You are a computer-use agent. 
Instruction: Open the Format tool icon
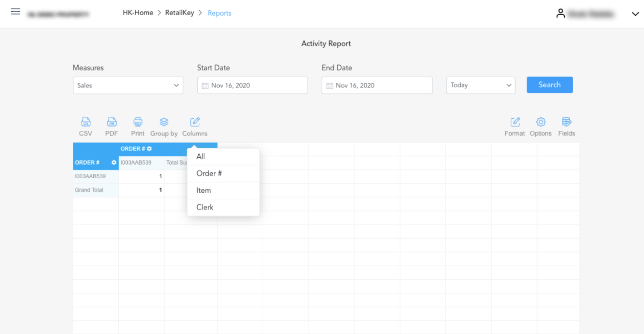pyautogui.click(x=515, y=122)
